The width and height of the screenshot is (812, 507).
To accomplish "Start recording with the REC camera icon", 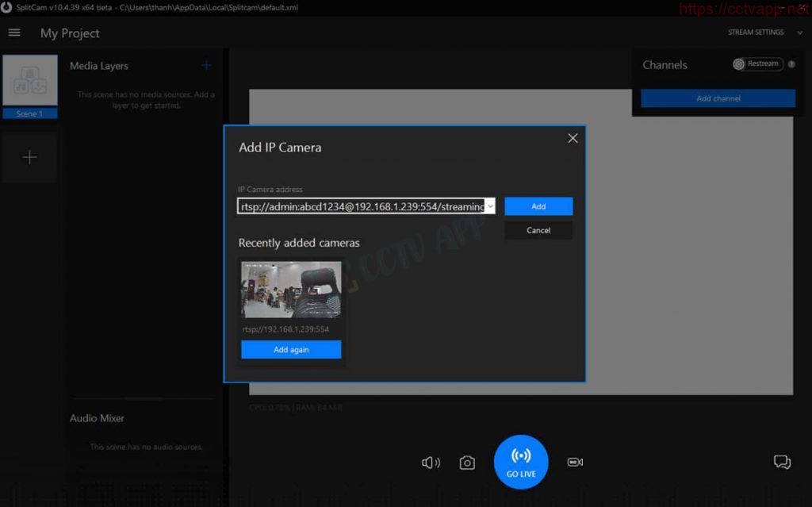I will [575, 462].
